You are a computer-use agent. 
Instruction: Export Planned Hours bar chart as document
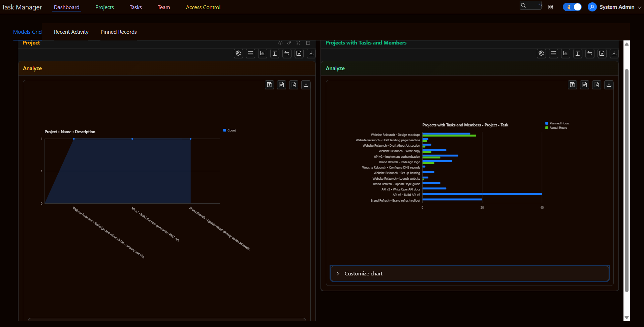coord(585,85)
